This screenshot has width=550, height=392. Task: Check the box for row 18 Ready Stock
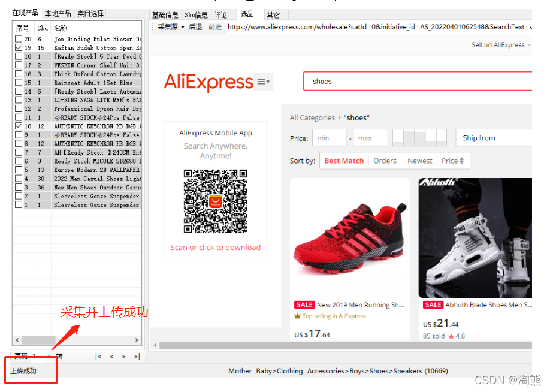click(x=19, y=56)
